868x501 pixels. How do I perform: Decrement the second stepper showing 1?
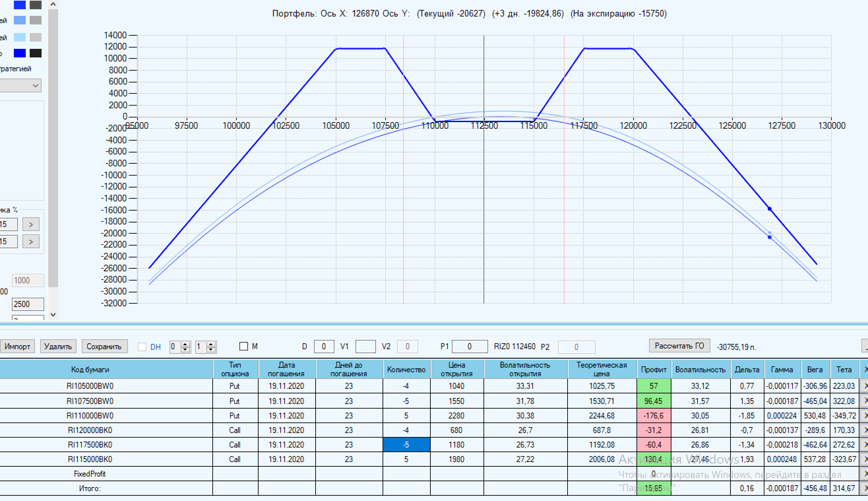point(211,349)
